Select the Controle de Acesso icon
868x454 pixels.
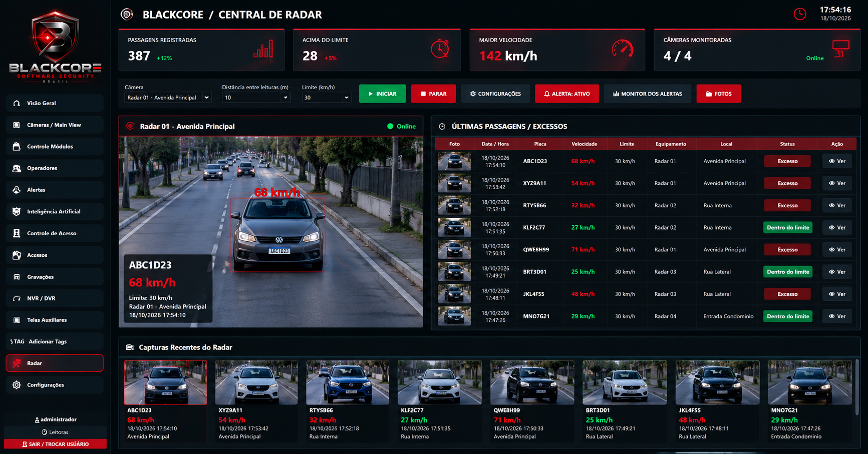click(x=17, y=233)
